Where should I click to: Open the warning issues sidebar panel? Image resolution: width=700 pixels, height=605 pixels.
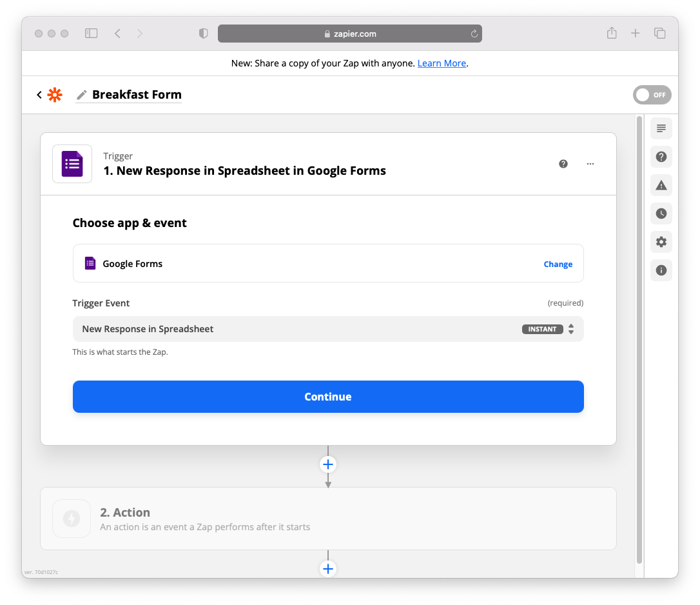pyautogui.click(x=661, y=185)
